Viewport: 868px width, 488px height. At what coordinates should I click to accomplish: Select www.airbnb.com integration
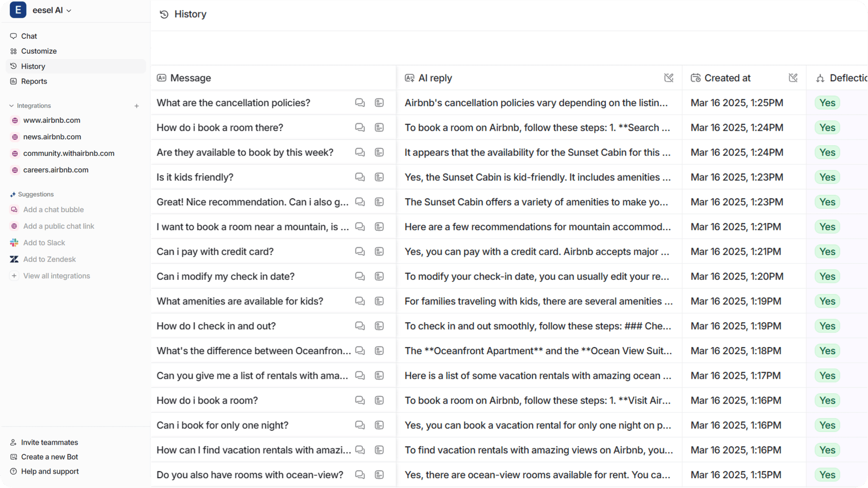[52, 120]
